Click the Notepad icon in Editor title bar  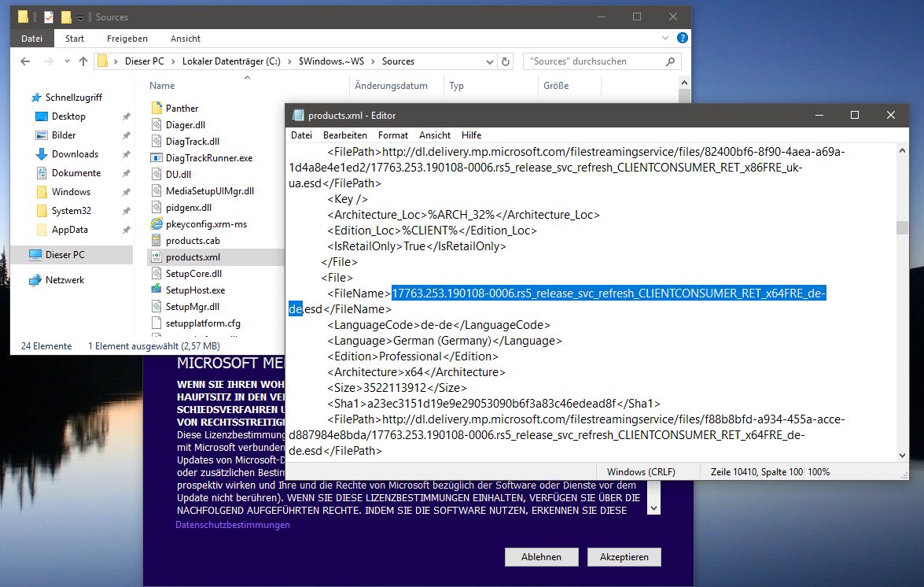tap(298, 115)
